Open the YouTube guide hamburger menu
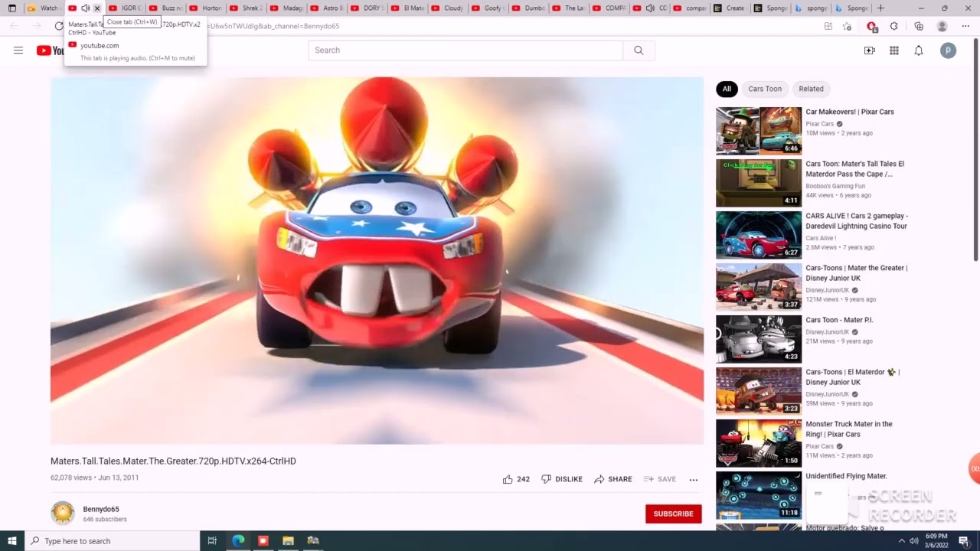The width and height of the screenshot is (980, 551). tap(18, 51)
